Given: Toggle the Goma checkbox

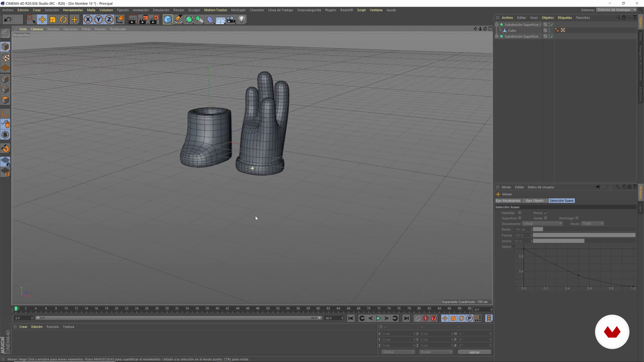Looking at the screenshot, I should coord(546,218).
